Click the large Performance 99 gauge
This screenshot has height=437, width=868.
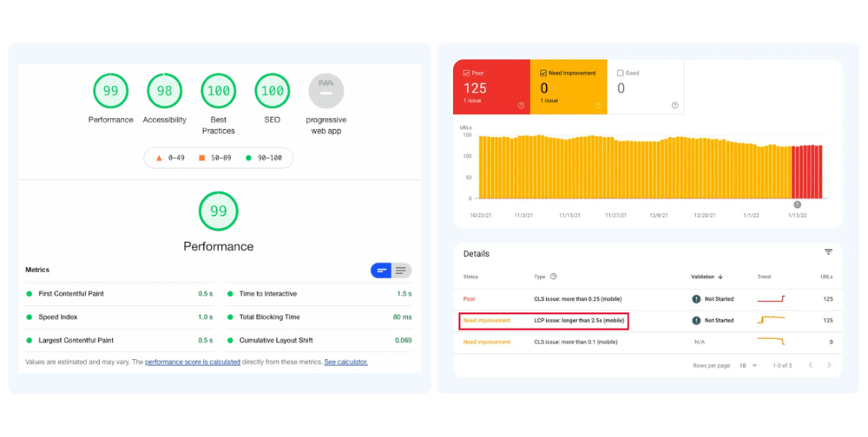coord(219,212)
